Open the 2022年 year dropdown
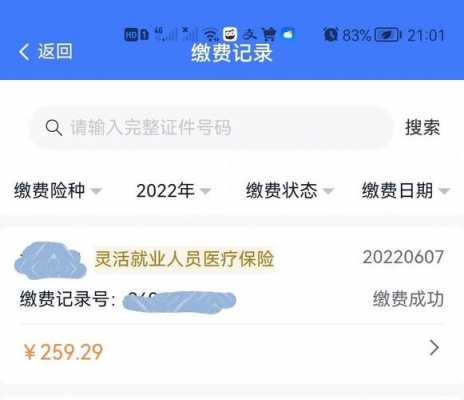 pos(173,191)
